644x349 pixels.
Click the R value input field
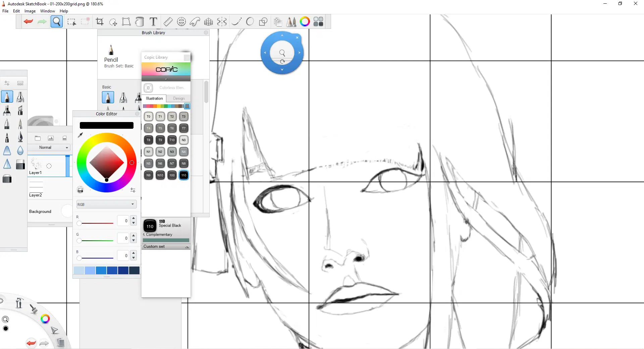[123, 221]
